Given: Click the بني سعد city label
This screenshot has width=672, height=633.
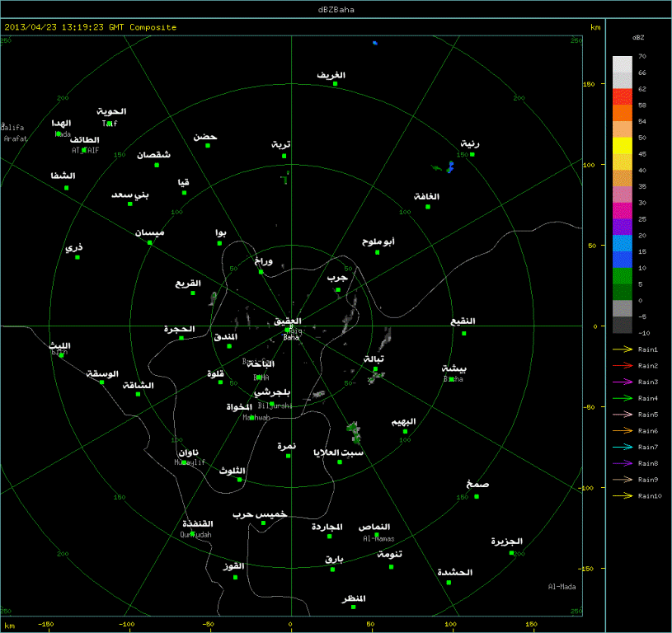Looking at the screenshot, I should point(130,195).
